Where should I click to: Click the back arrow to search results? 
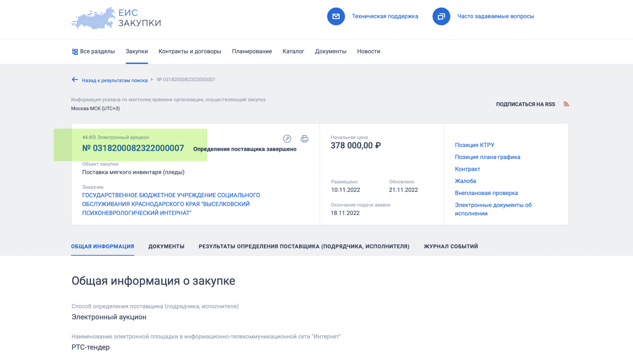75,80
